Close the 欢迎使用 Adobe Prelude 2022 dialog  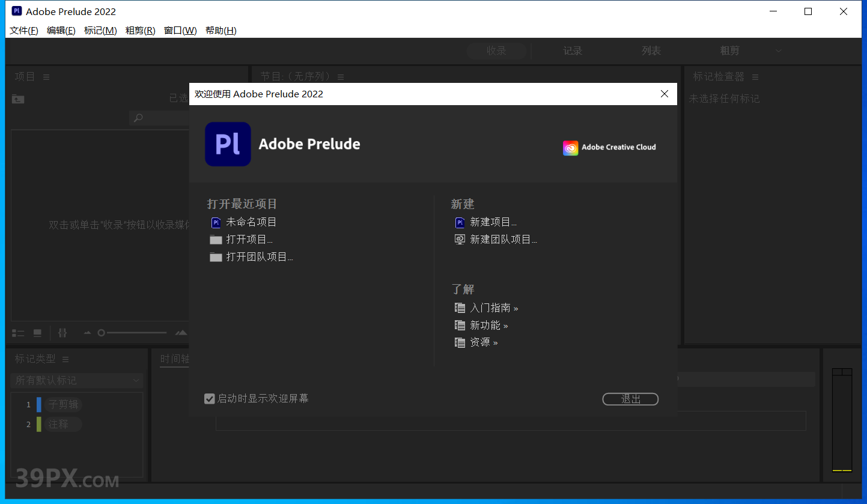coord(664,94)
